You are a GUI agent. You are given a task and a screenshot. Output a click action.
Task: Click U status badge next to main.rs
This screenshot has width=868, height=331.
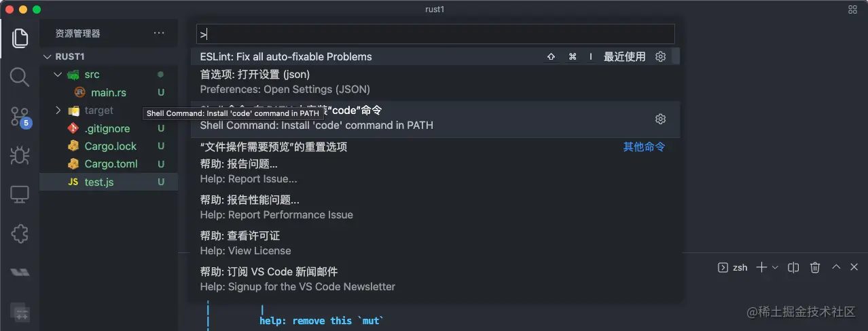[161, 92]
